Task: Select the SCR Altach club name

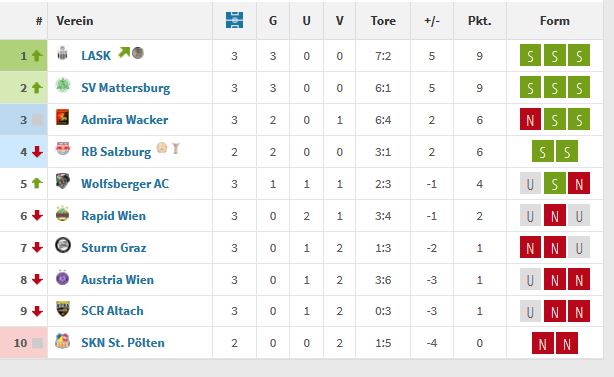Action: pos(112,311)
